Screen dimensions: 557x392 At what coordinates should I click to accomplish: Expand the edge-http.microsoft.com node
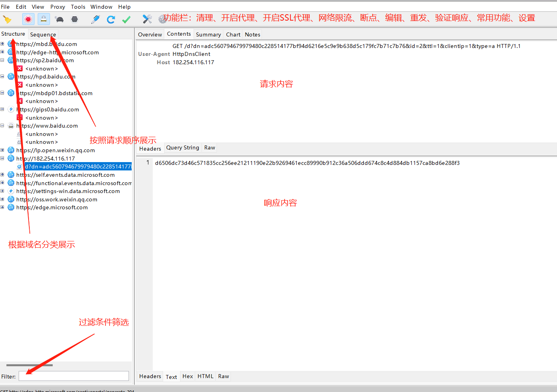(x=2, y=52)
